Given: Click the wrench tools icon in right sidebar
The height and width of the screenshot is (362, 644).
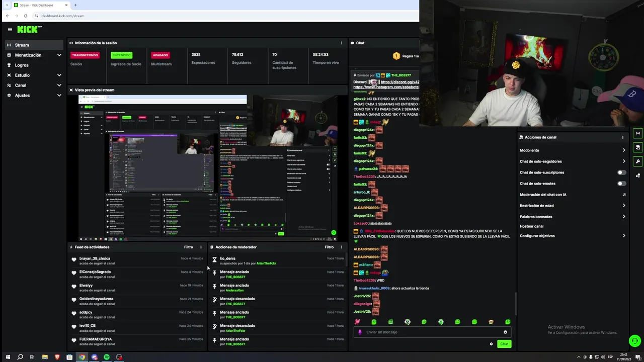Looking at the screenshot, I should (638, 161).
